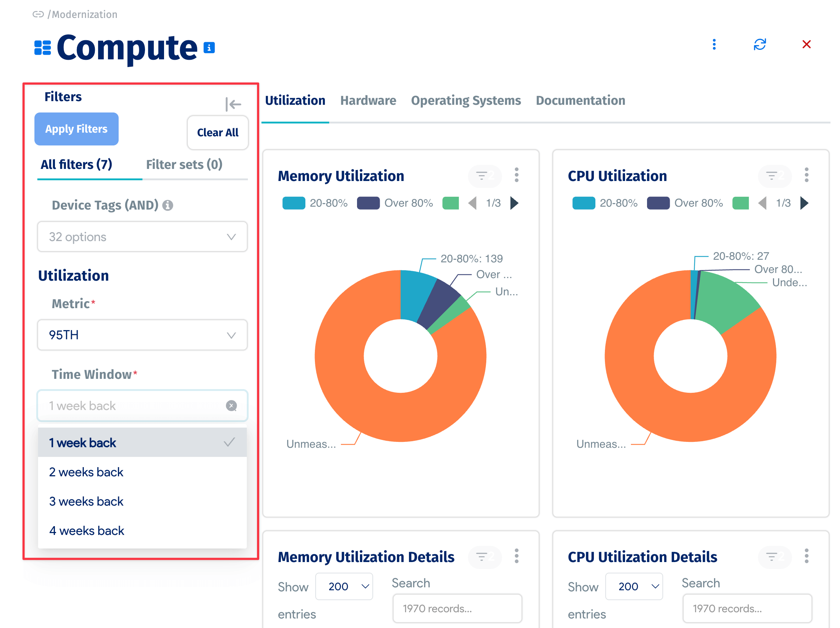The image size is (840, 628).
Task: Click the refresh icon near the Compute title
Action: click(x=759, y=44)
